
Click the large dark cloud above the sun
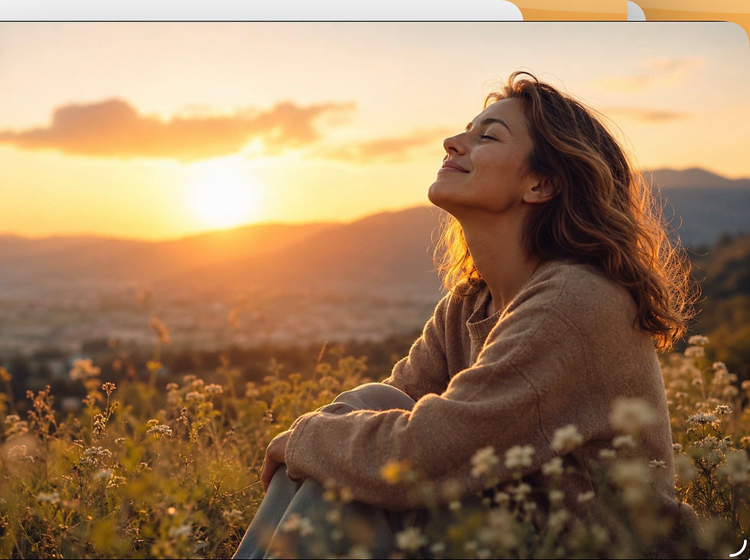177,129
